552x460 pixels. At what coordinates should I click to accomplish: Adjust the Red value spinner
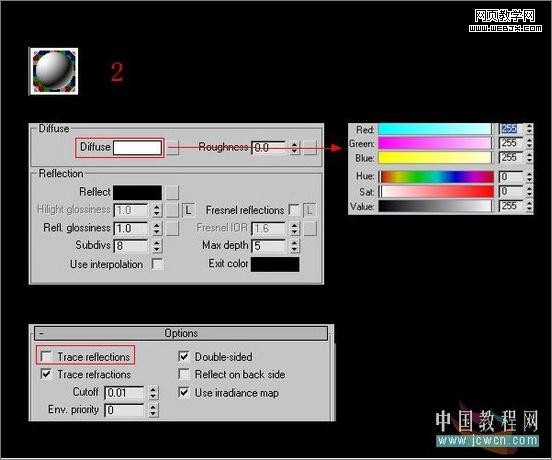coord(529,129)
